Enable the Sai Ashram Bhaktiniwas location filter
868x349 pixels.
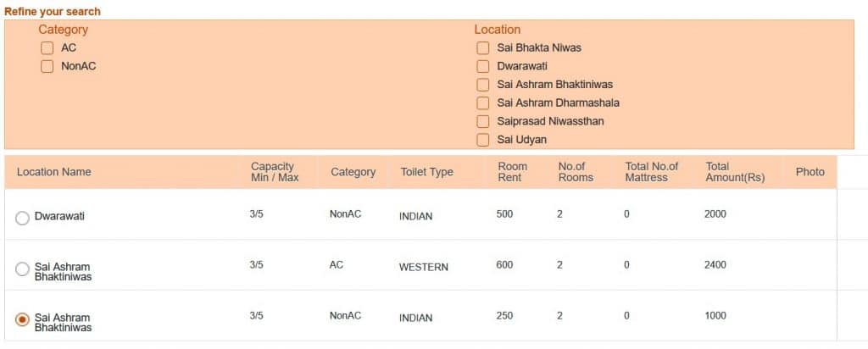pyautogui.click(x=482, y=85)
